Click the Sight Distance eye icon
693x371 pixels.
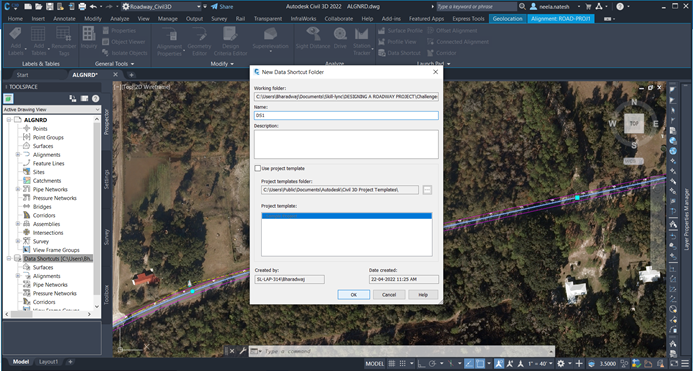(313, 34)
